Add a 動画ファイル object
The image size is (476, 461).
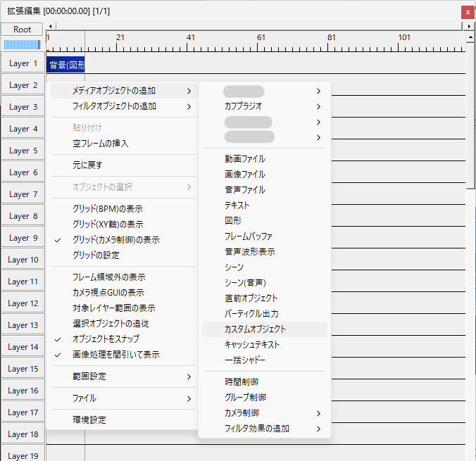pos(265,159)
